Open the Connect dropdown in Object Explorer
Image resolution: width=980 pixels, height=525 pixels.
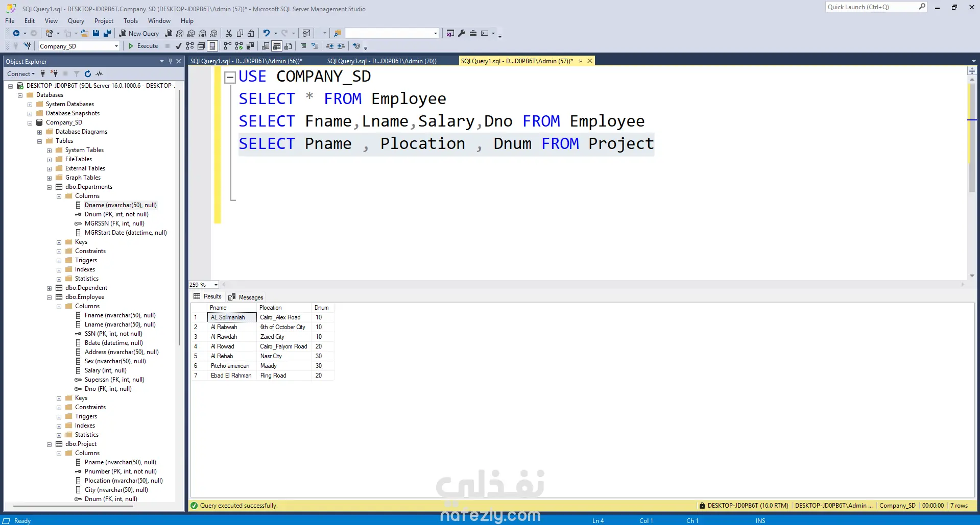click(x=21, y=74)
